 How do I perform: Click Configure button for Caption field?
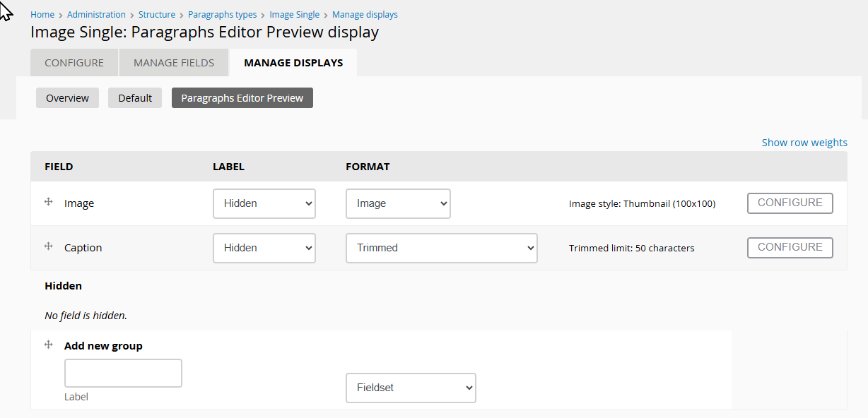tap(790, 247)
